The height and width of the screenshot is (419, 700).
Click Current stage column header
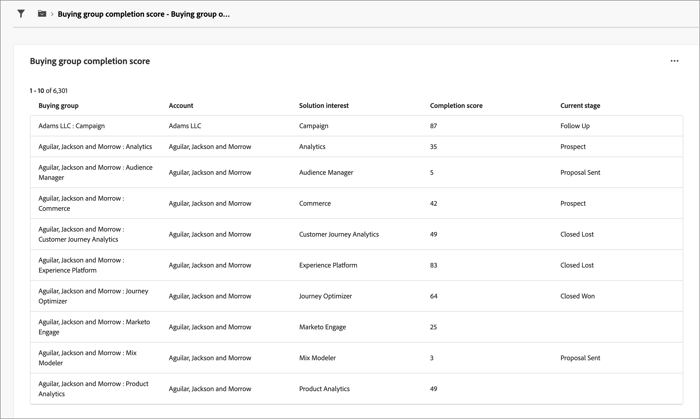click(580, 105)
